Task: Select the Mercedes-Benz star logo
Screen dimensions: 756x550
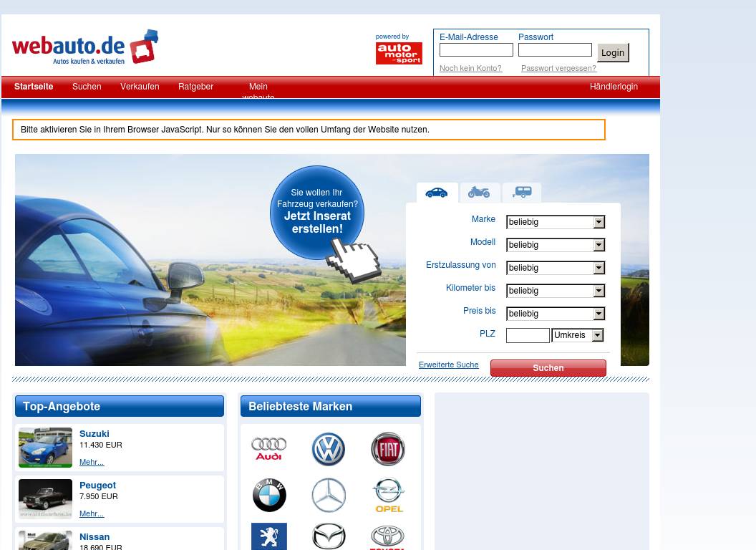Action: [x=329, y=495]
